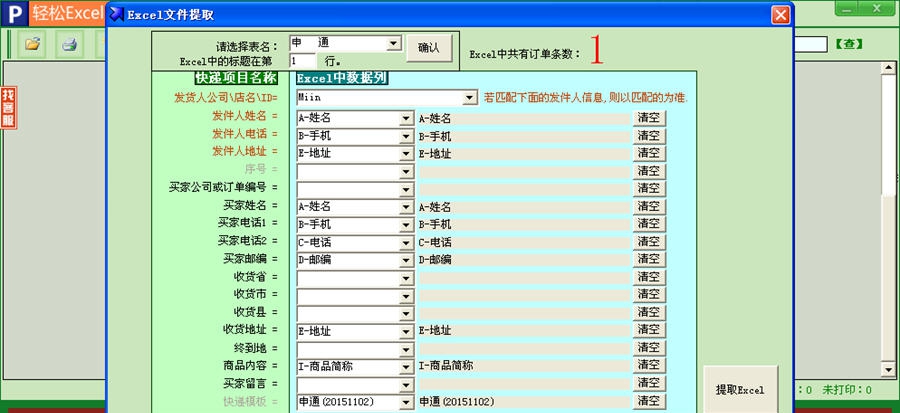Click the 未打印:0 status text
The width and height of the screenshot is (900, 413).
coord(847,390)
